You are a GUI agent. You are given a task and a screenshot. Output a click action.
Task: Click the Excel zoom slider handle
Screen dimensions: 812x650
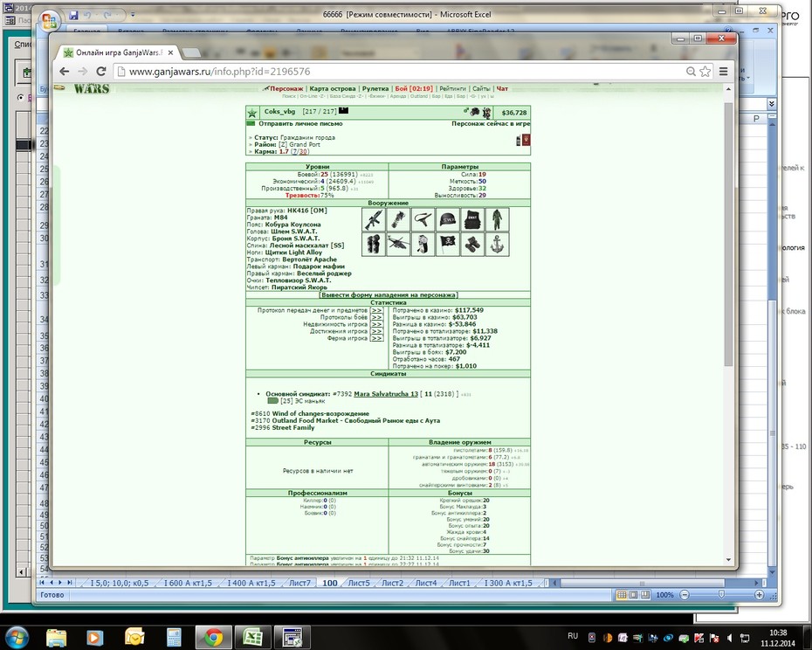(x=721, y=595)
